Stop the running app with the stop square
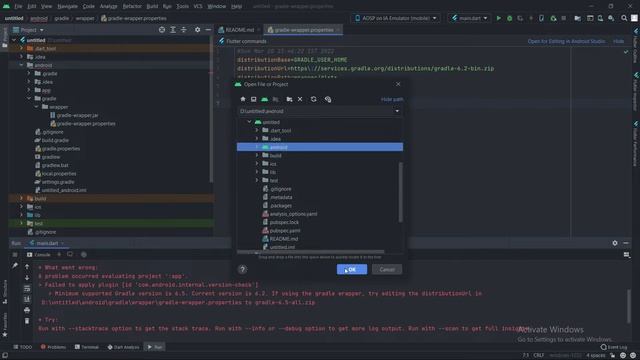Screen dimensions: 640x360 tap(564, 18)
